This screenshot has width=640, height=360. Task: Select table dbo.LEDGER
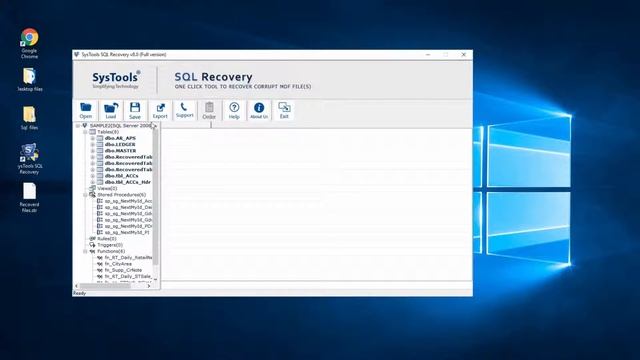[120, 144]
